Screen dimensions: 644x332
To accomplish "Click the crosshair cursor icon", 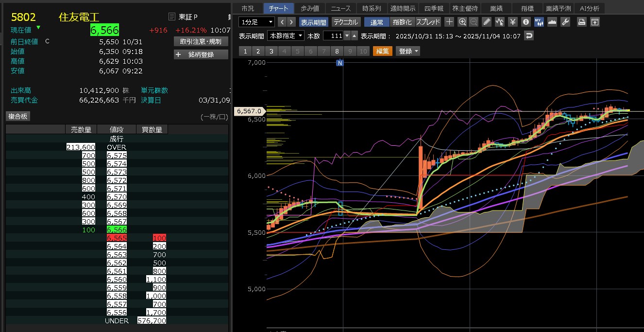I will 450,22.
